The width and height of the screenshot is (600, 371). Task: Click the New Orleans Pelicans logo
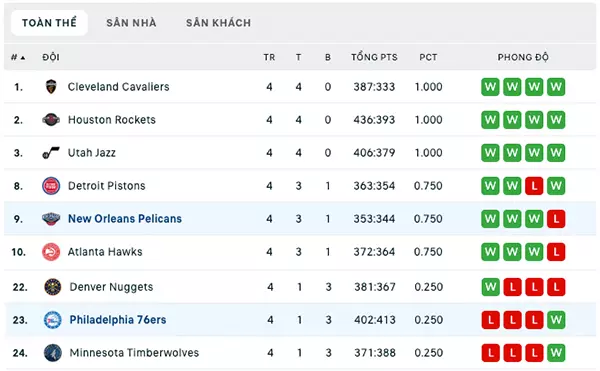pyautogui.click(x=51, y=219)
